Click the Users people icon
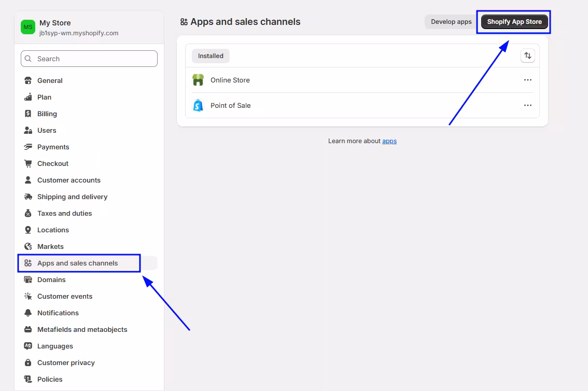 (x=28, y=131)
